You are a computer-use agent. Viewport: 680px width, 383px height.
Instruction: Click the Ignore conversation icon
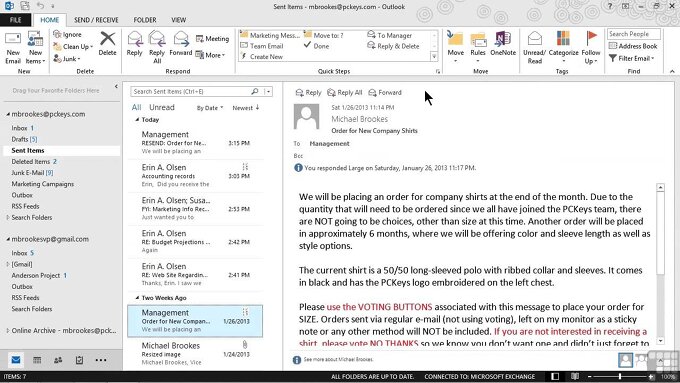[57, 34]
